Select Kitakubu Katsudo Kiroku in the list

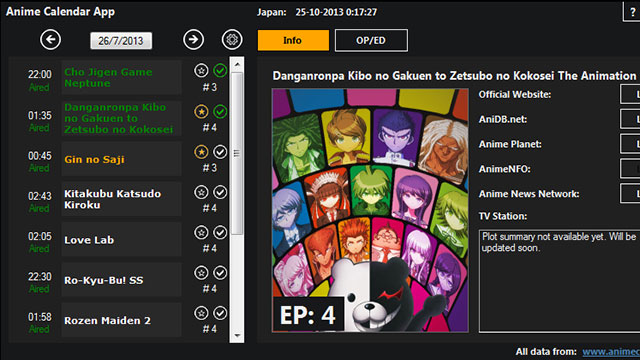click(x=122, y=199)
